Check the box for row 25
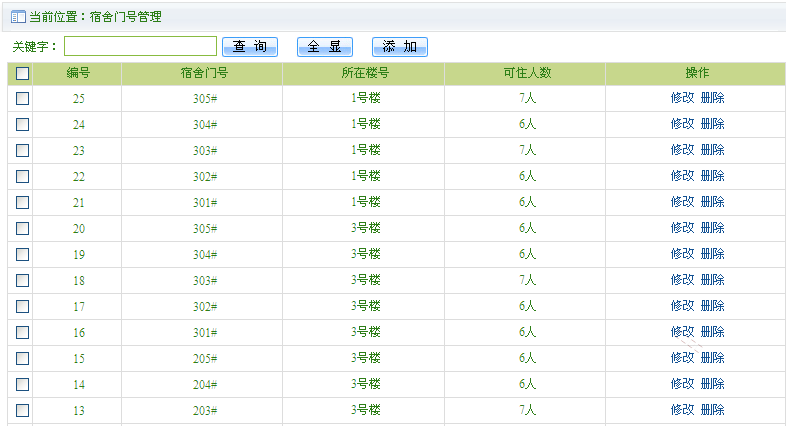This screenshot has width=786, height=426. coord(23,98)
